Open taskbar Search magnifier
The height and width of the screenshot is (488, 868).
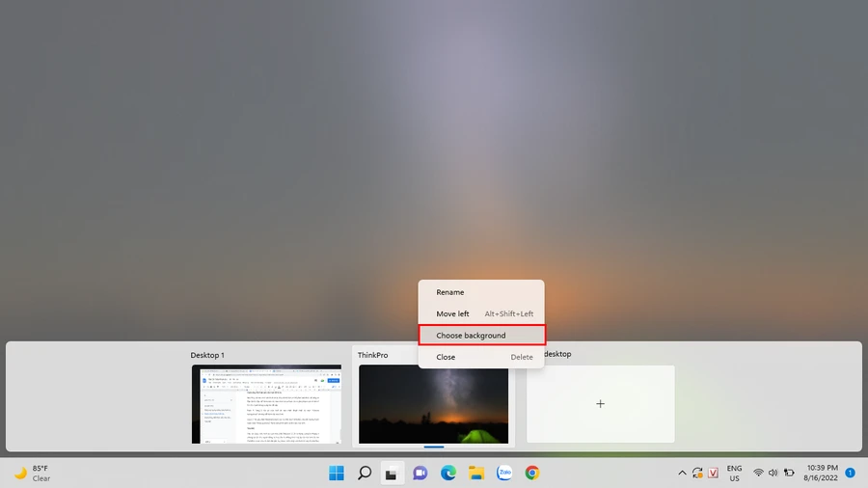(x=365, y=474)
